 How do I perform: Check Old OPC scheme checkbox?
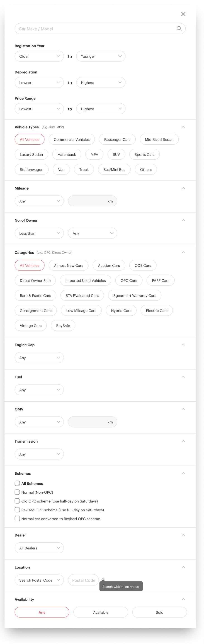17,501
